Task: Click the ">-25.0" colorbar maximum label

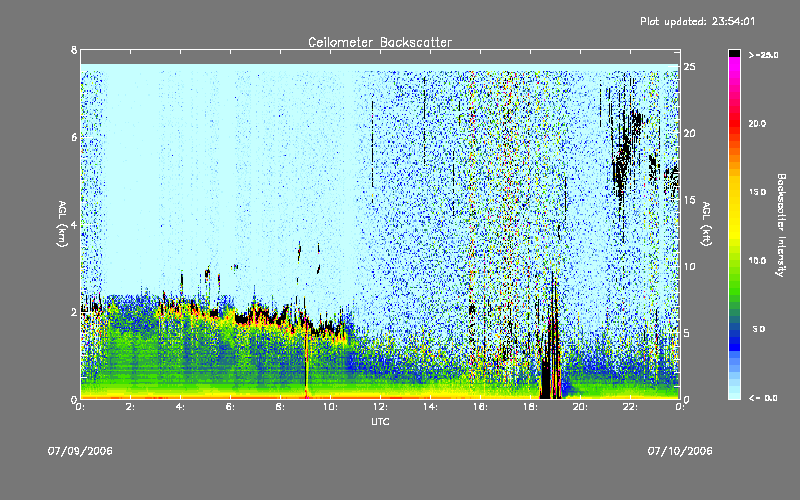Action: click(x=763, y=55)
